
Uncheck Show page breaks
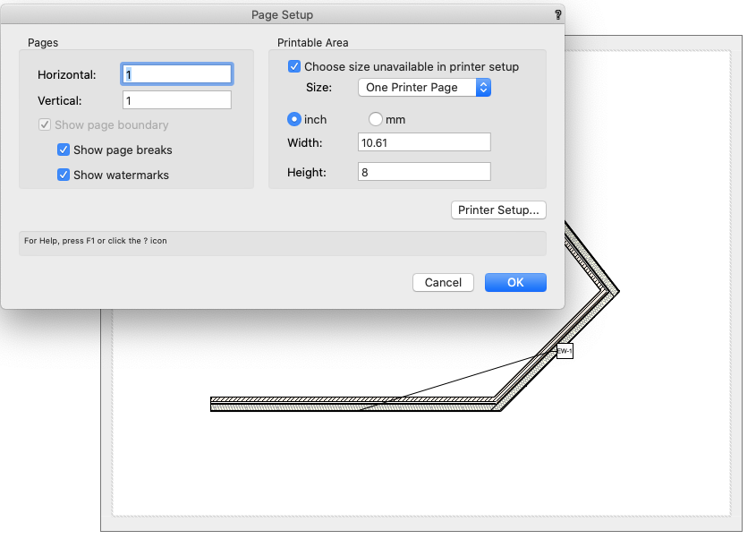pos(64,150)
